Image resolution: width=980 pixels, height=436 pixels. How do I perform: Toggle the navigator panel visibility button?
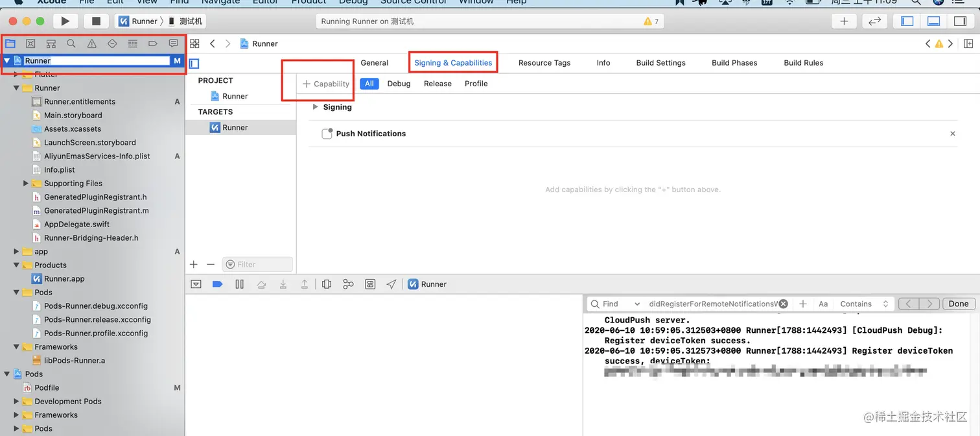907,21
